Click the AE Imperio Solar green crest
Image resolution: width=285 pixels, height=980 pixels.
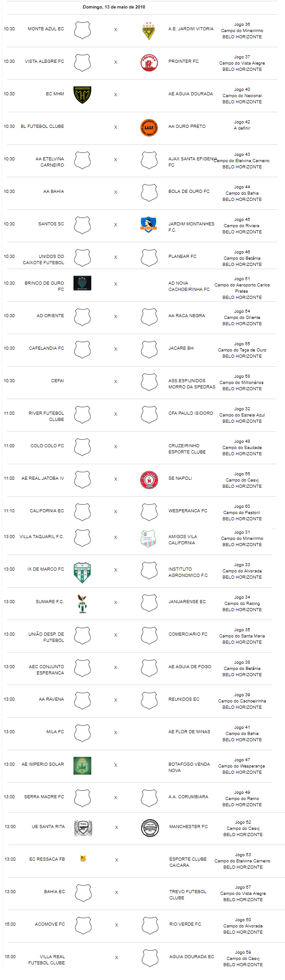pyautogui.click(x=82, y=765)
